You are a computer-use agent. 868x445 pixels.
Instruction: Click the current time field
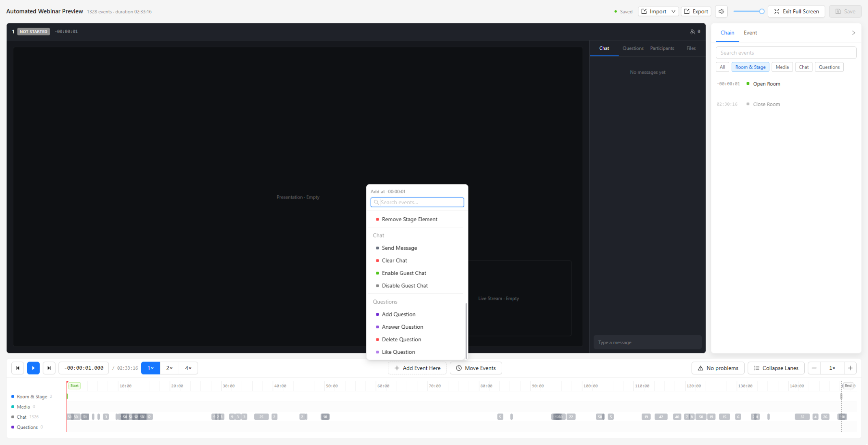pos(84,368)
